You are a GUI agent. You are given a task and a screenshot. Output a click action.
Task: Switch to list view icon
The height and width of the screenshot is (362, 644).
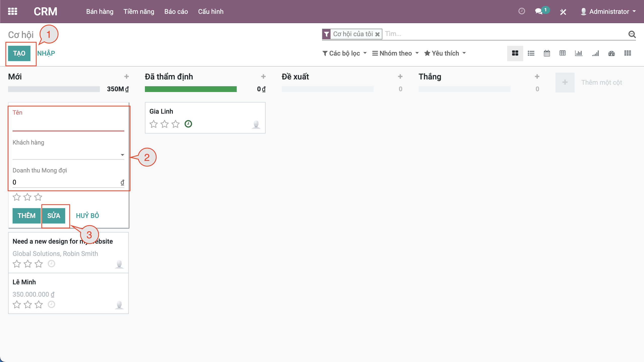(531, 53)
